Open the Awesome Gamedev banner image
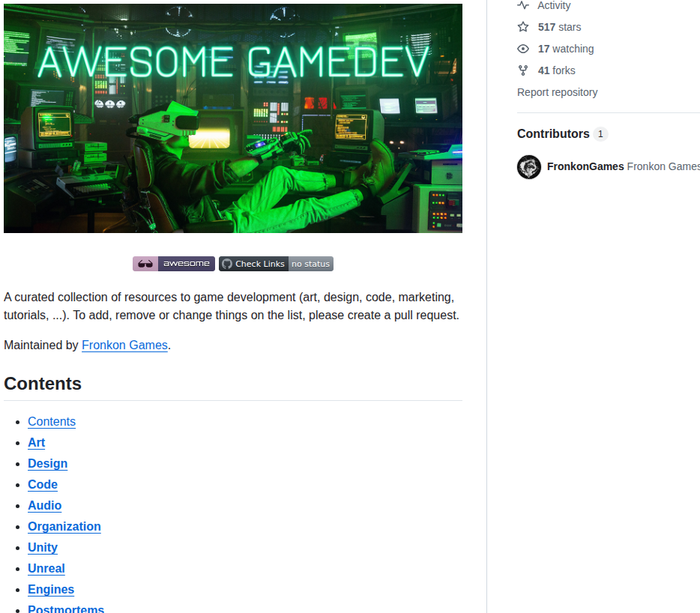This screenshot has width=700, height=613. click(x=233, y=118)
